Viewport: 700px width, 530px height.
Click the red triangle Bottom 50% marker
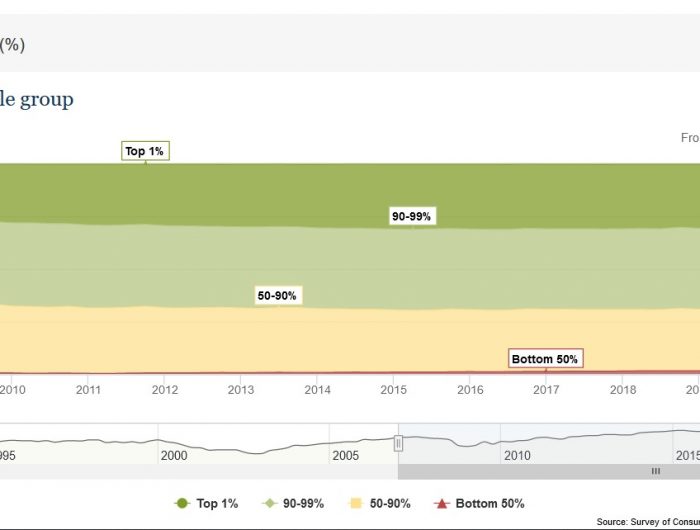[441, 504]
